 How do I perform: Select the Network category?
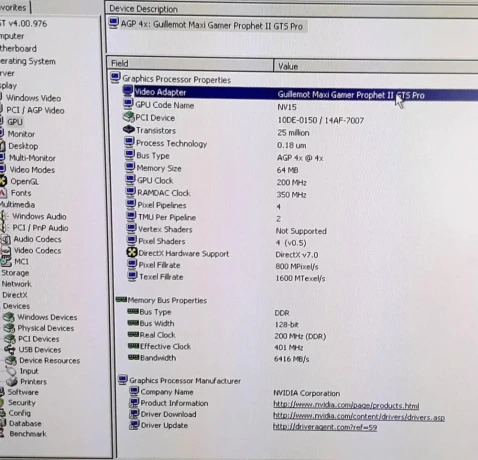pyautogui.click(x=17, y=284)
